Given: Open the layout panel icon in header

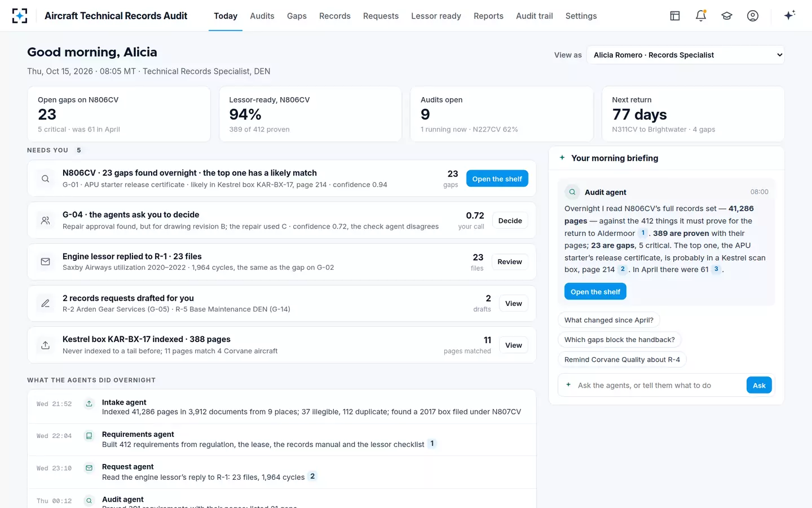Looking at the screenshot, I should pos(675,16).
